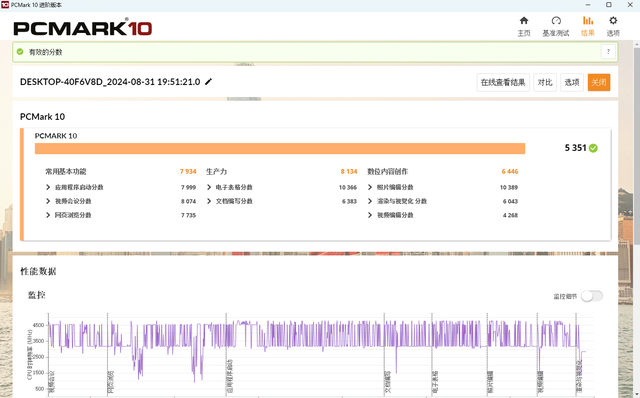
Task: Click the pencil edit icon beside result name
Action: pos(209,82)
